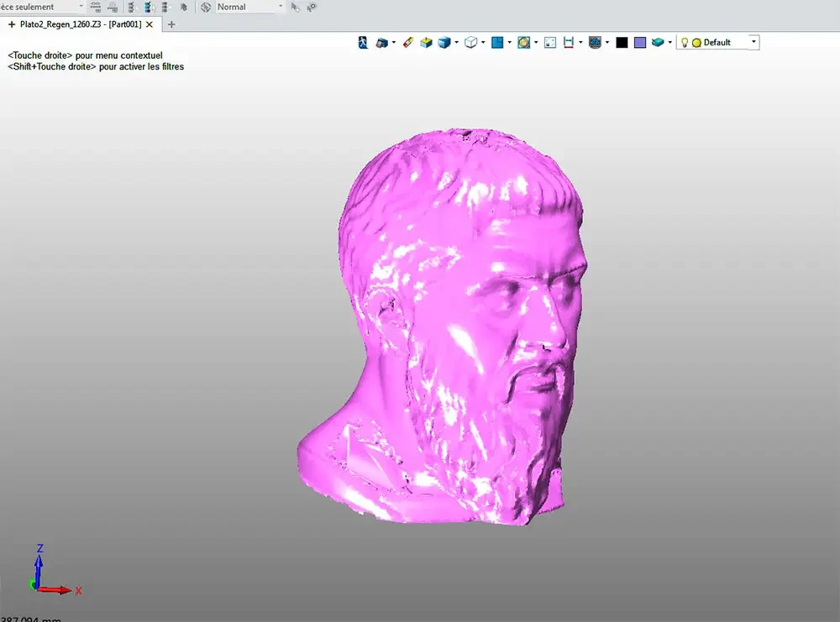Image resolution: width=840 pixels, height=622 pixels.
Task: Click the 387.094 mm readout
Action: click(31, 619)
